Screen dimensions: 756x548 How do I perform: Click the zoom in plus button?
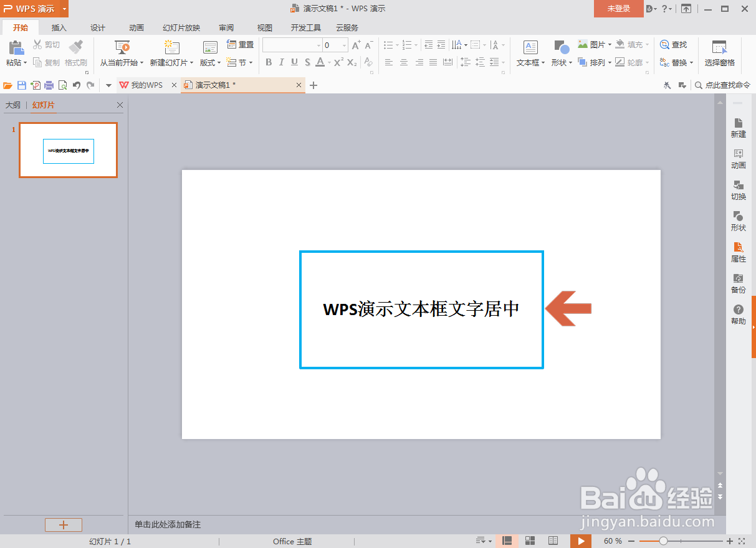730,541
